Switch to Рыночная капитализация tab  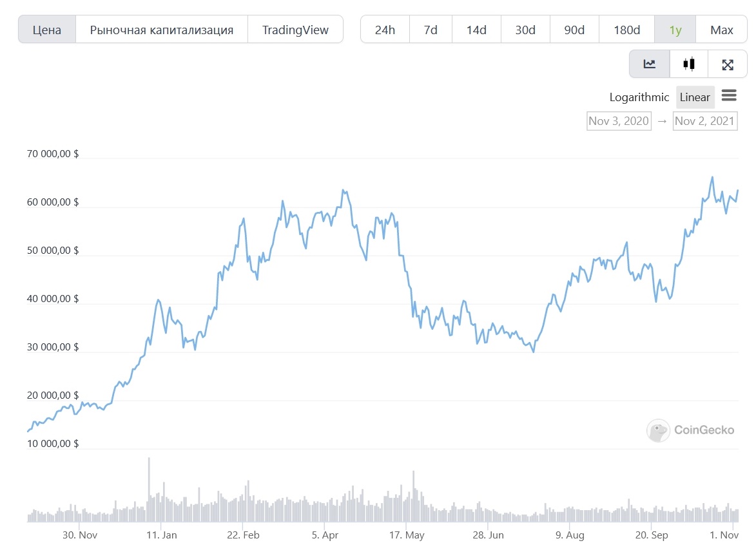[x=161, y=30]
